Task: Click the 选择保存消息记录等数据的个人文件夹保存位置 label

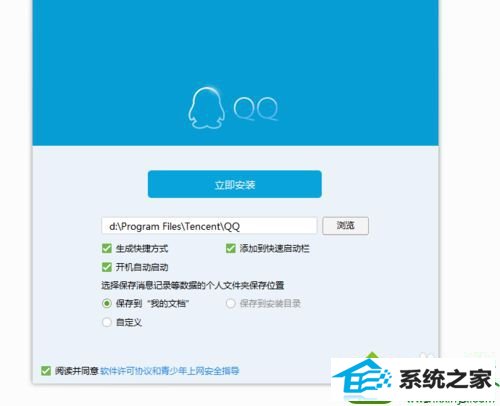Action: [x=192, y=285]
